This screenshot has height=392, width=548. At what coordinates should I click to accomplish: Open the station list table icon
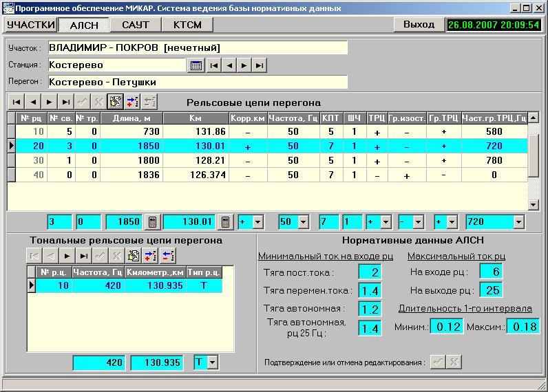pyautogui.click(x=196, y=65)
